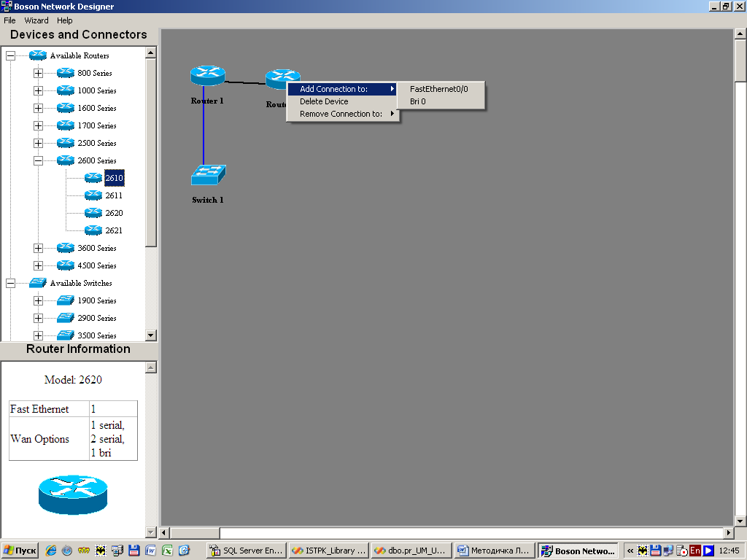
Task: Click the 3500 Series tree label
Action: coord(97,335)
